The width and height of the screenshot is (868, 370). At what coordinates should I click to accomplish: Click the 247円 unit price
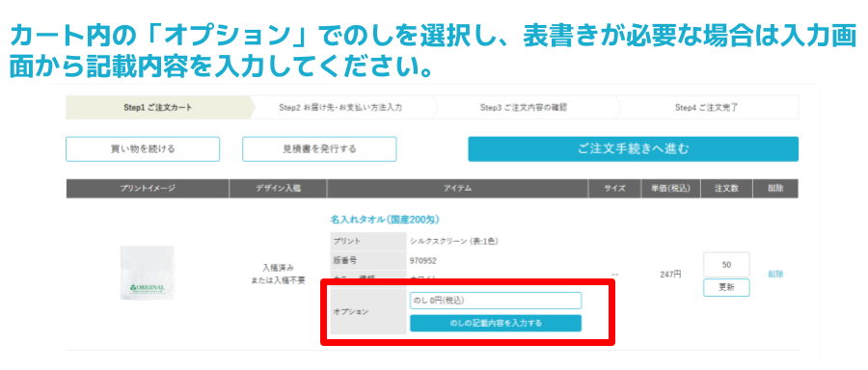[x=670, y=275]
